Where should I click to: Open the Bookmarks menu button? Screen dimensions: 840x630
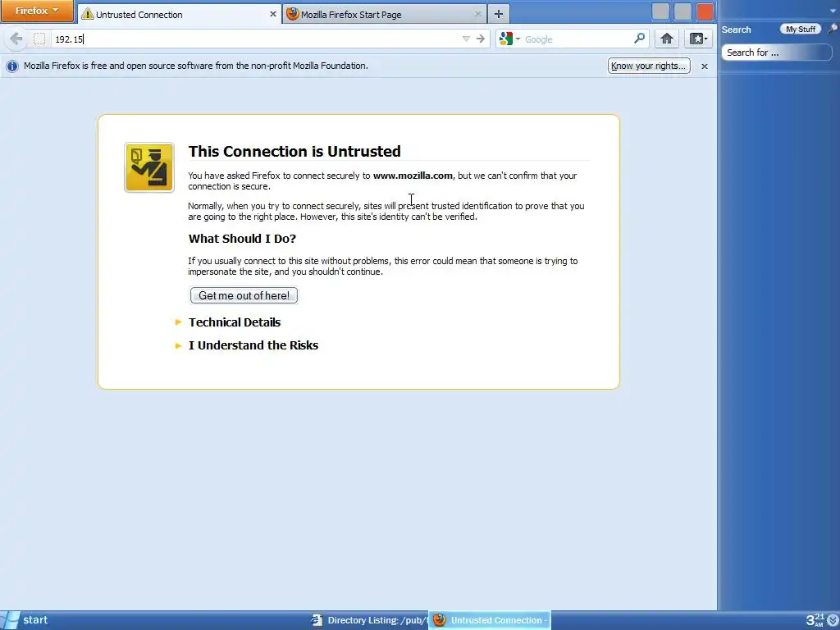coord(698,39)
